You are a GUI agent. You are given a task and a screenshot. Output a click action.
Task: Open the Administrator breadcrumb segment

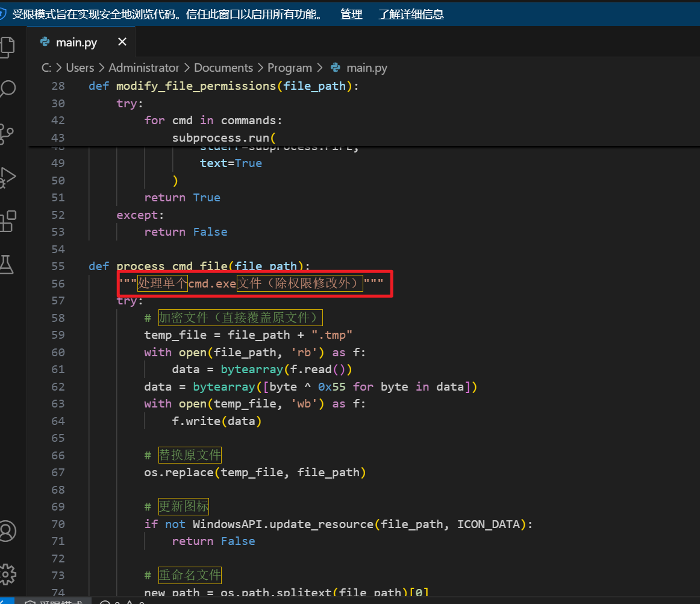point(144,68)
